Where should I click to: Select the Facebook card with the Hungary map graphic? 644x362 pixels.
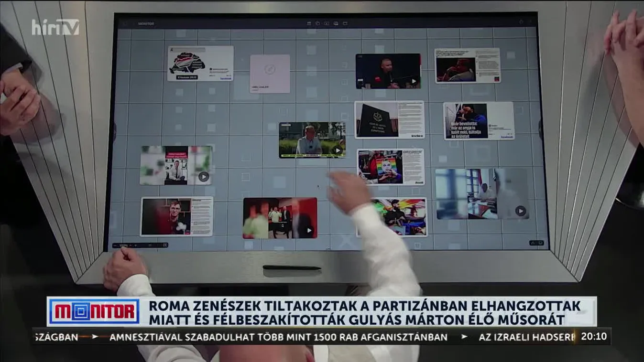pyautogui.click(x=201, y=64)
